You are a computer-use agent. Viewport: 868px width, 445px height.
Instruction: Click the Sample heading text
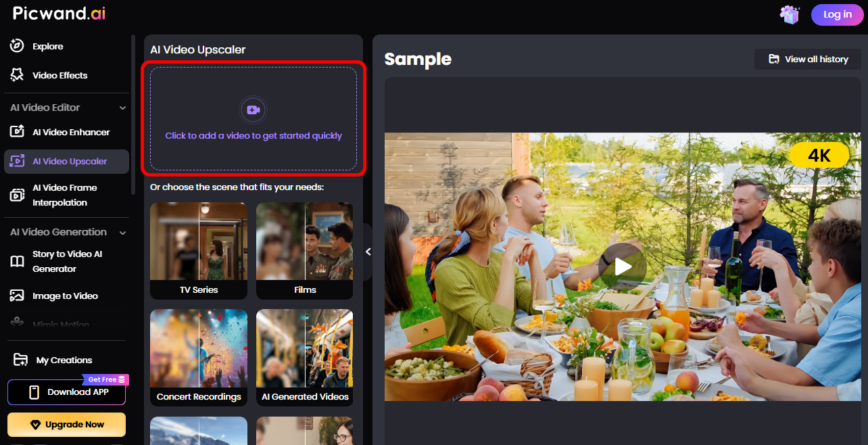tap(418, 60)
